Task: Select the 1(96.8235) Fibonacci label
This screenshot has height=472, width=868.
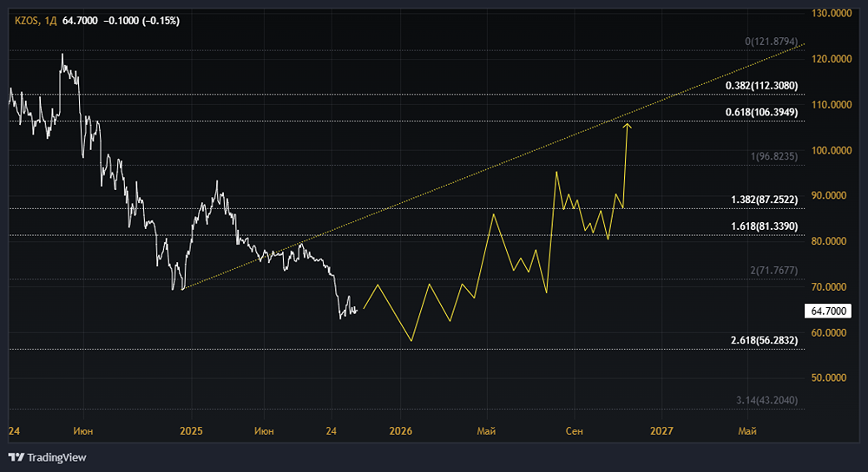Action: [x=774, y=156]
